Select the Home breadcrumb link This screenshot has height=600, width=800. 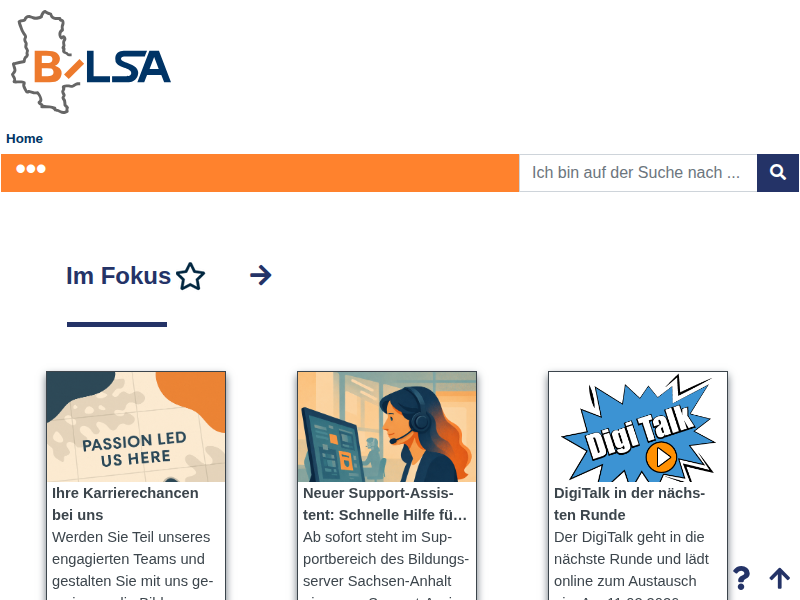click(24, 138)
